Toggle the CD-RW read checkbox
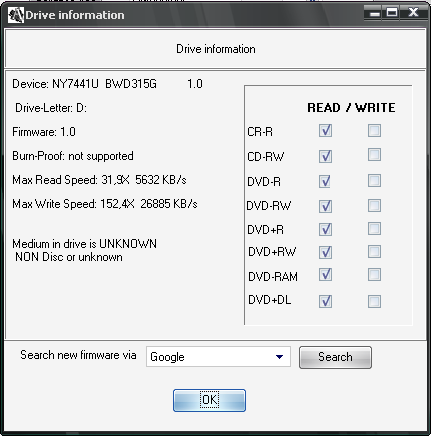431x436 pixels. [325, 156]
